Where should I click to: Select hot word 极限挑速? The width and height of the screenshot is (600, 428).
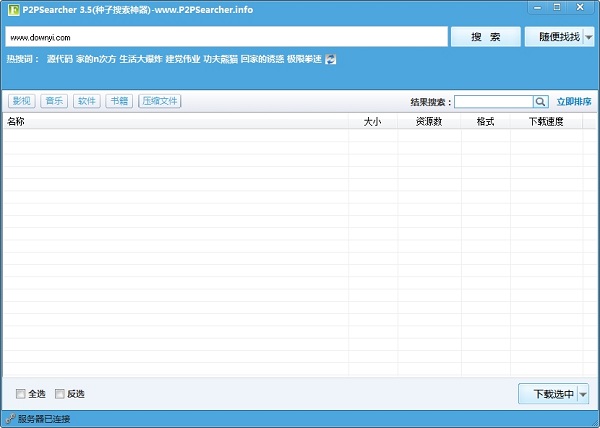[304, 59]
